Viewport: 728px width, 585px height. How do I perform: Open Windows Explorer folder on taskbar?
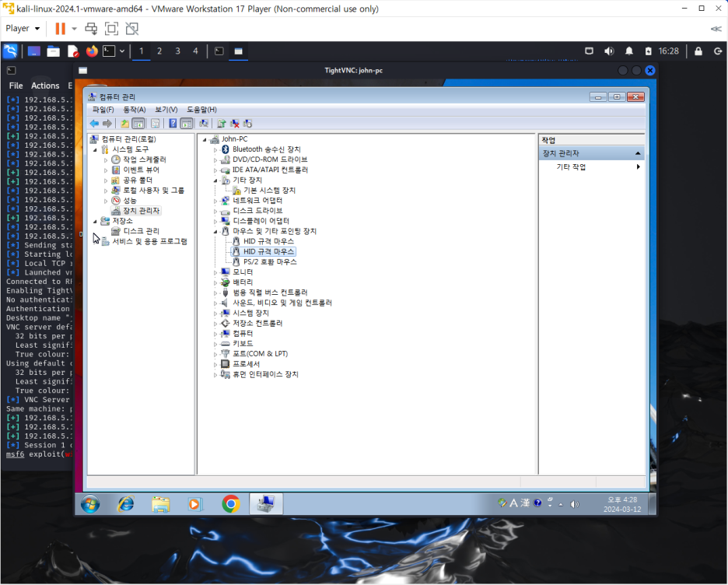(x=161, y=504)
